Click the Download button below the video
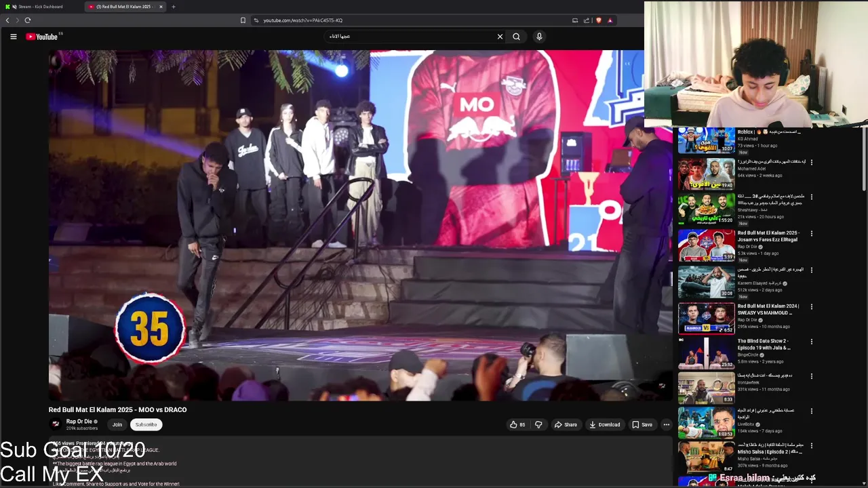Image resolution: width=868 pixels, height=488 pixels. click(604, 425)
